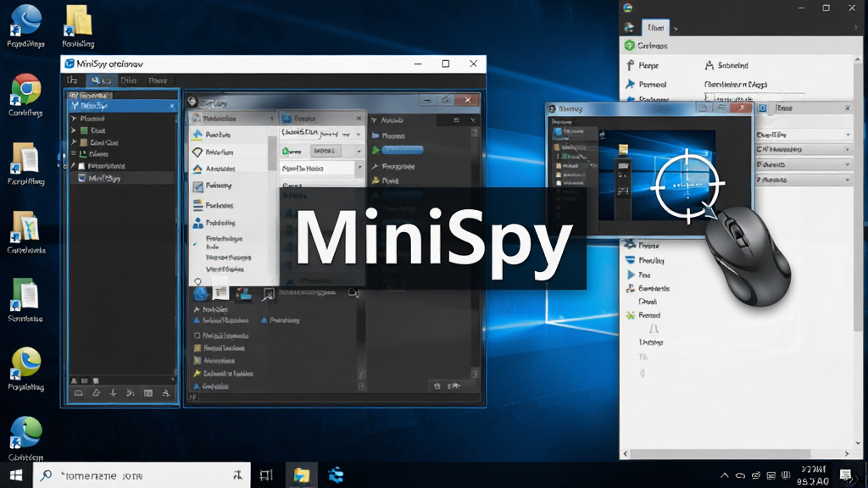Open the notification center icon
The image size is (868, 488).
(x=845, y=475)
